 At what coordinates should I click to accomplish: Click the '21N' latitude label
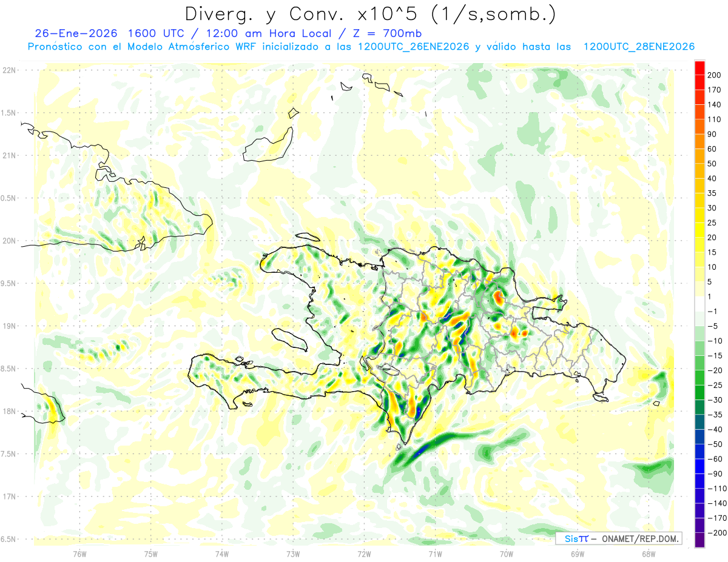8,155
